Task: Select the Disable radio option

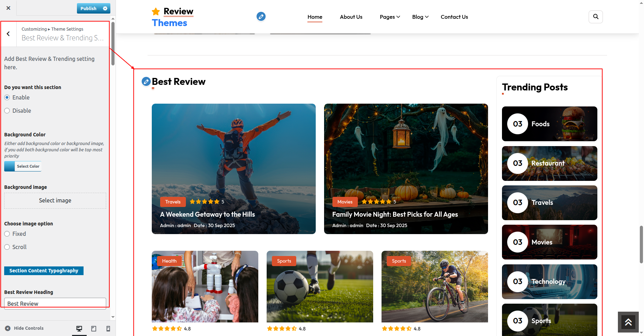Action: point(7,111)
